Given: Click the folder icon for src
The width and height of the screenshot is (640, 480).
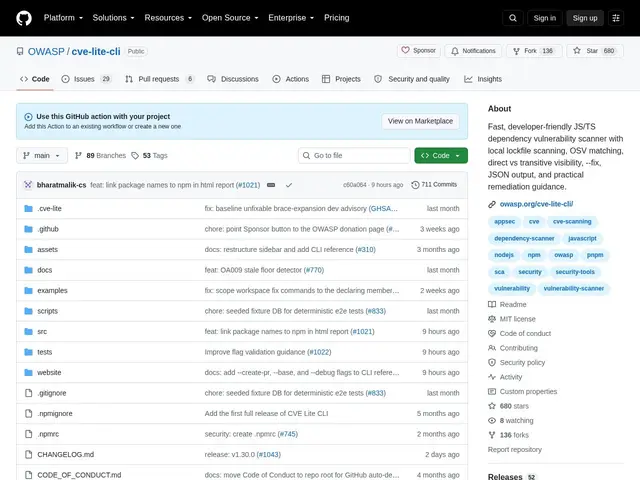Looking at the screenshot, I should [28, 331].
